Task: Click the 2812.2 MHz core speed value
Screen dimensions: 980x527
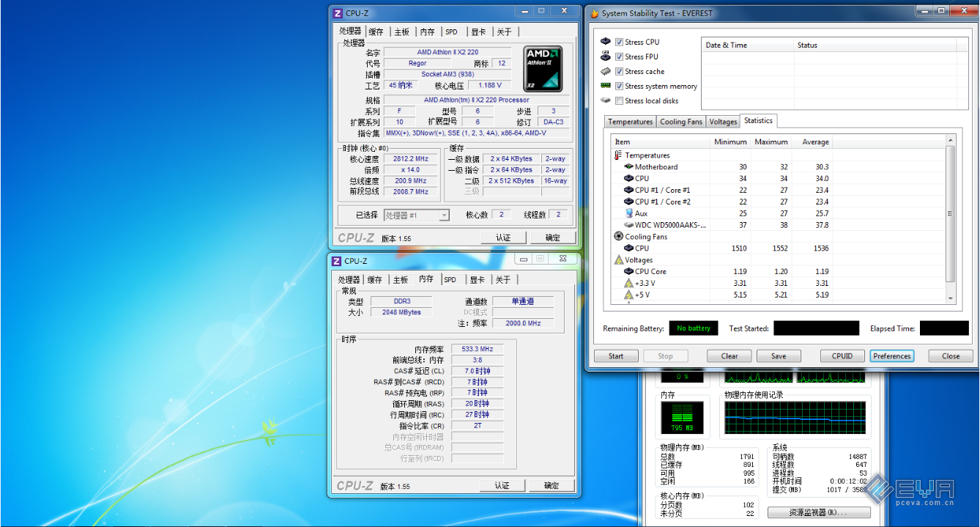Action: [409, 159]
